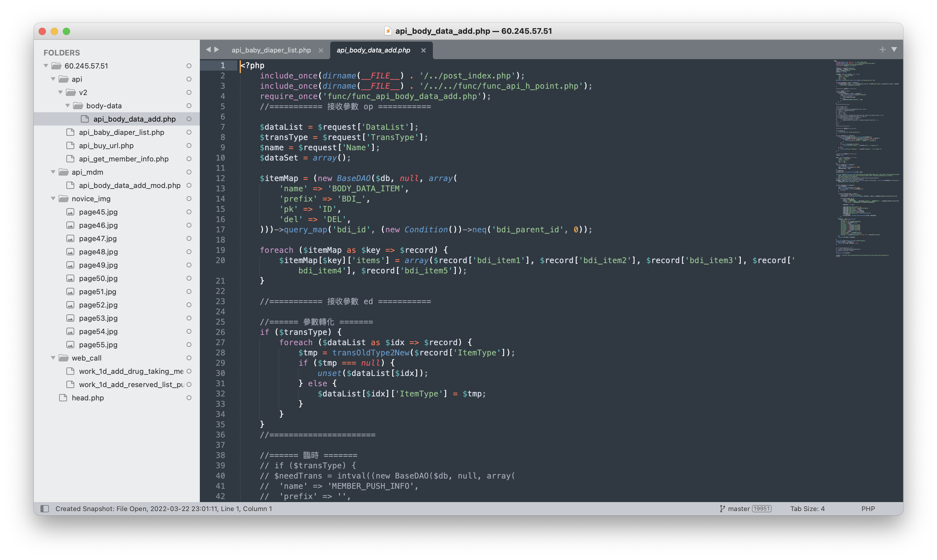Click status circle beside head.php
Image resolution: width=937 pixels, height=560 pixels.
point(189,398)
